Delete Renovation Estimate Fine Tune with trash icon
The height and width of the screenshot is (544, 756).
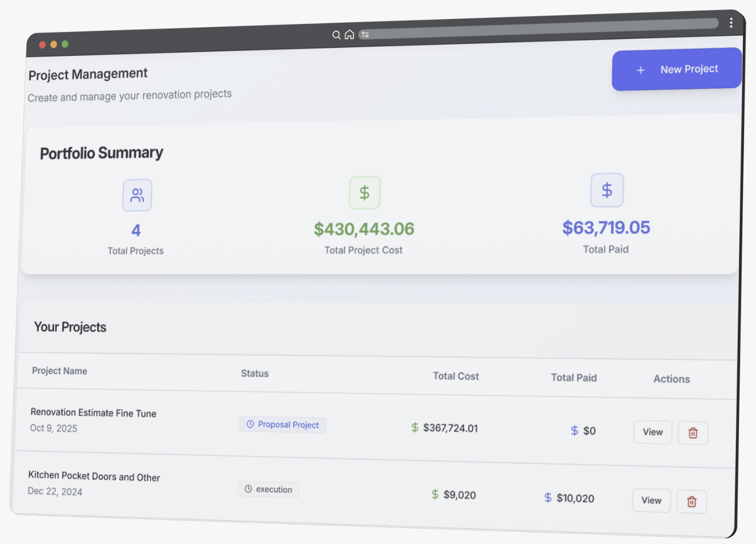pos(693,433)
